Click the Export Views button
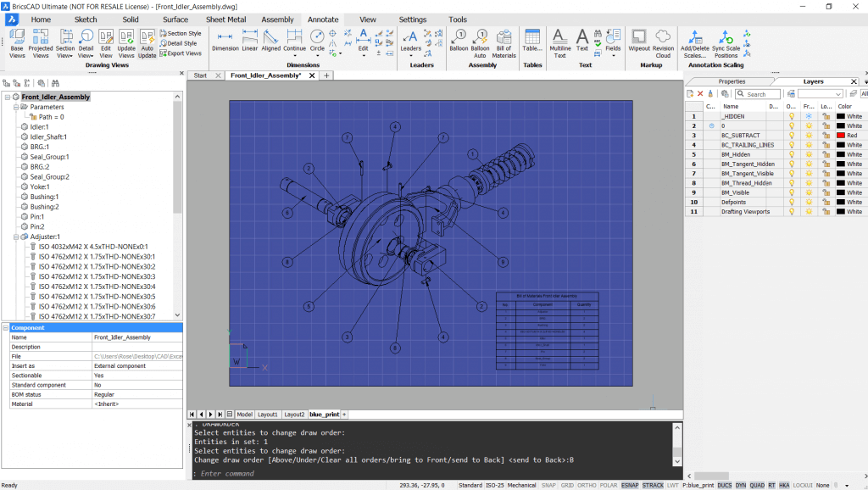This screenshot has height=490, width=868. click(x=182, y=53)
